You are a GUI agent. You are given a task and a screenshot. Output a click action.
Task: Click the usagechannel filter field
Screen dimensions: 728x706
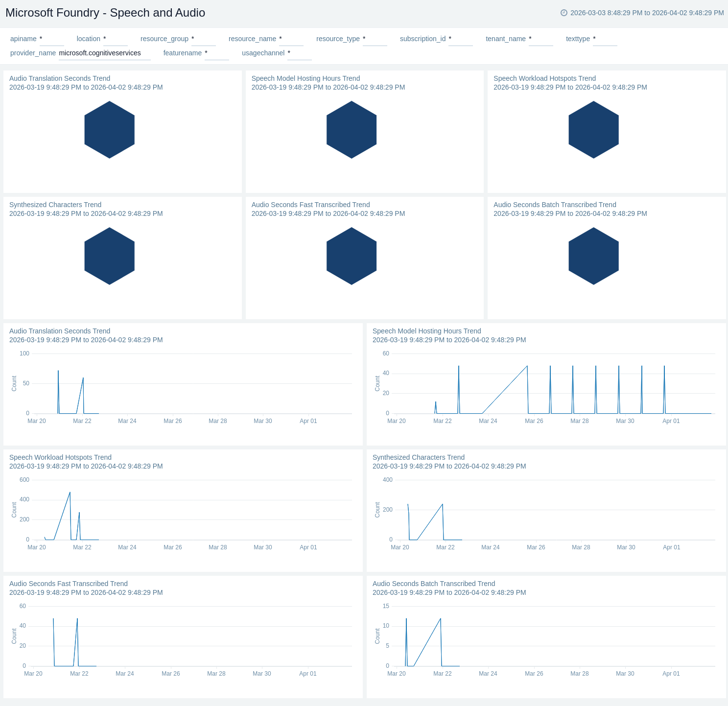(299, 53)
